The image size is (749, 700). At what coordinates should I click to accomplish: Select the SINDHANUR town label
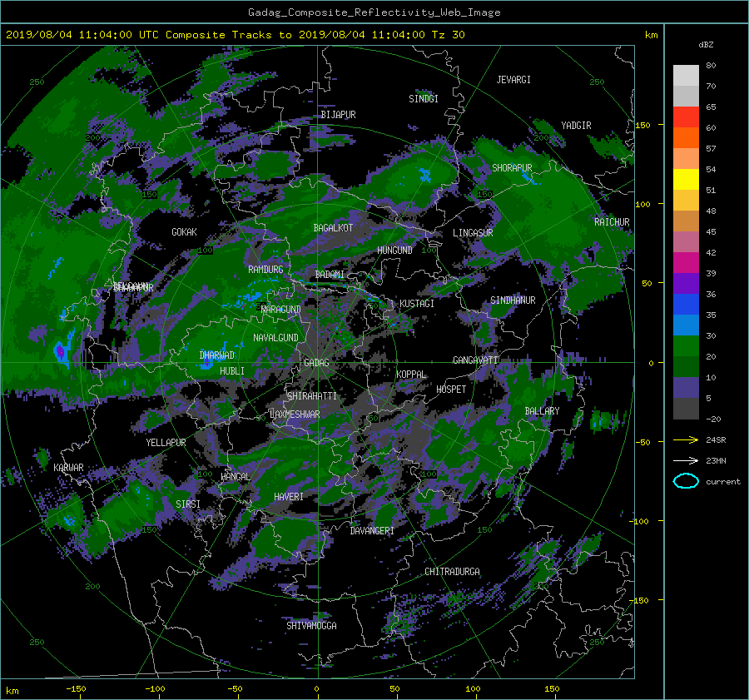pyautogui.click(x=513, y=300)
